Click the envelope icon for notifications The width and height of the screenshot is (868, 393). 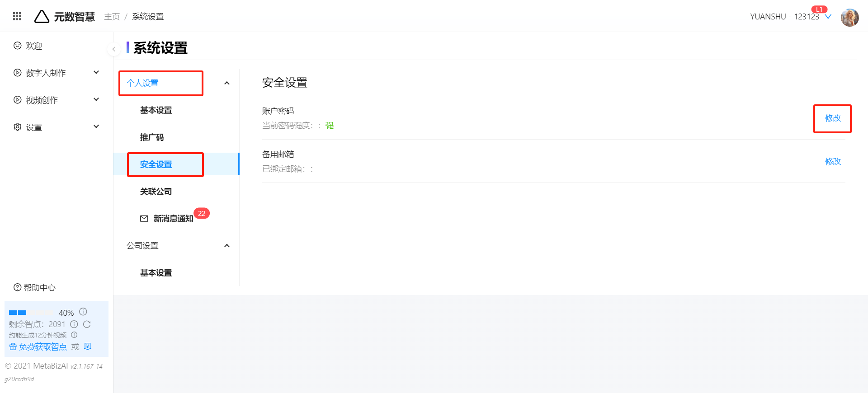tap(144, 219)
